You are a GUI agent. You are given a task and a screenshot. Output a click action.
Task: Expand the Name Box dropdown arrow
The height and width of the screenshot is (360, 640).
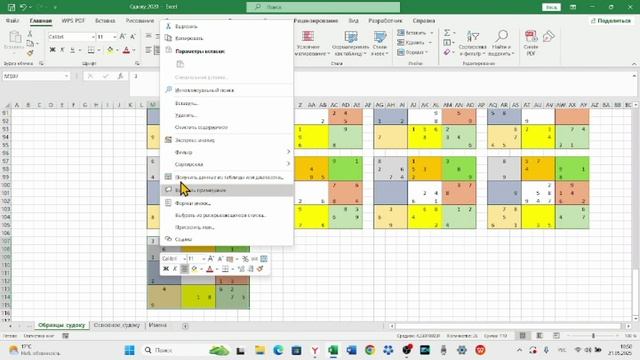click(66, 76)
